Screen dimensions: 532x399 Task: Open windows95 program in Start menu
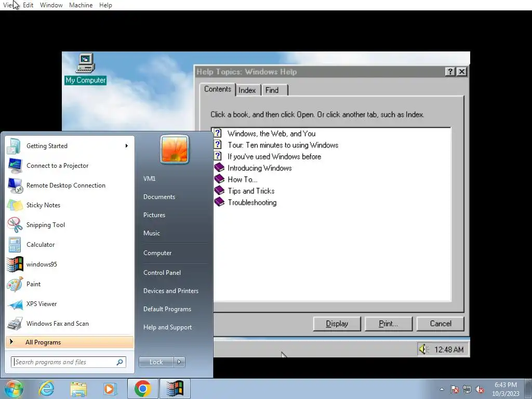[70, 264]
